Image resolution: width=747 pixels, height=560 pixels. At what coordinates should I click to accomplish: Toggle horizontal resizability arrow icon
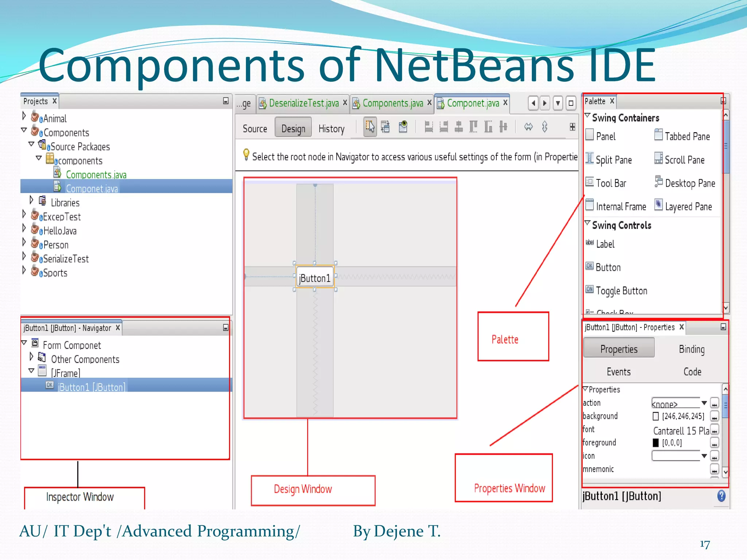click(528, 127)
